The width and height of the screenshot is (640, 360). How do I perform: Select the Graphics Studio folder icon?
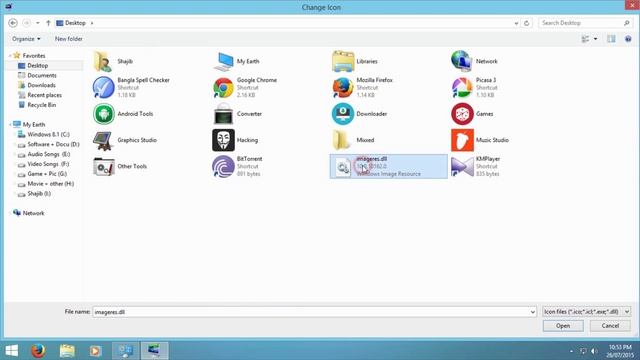pos(103,140)
